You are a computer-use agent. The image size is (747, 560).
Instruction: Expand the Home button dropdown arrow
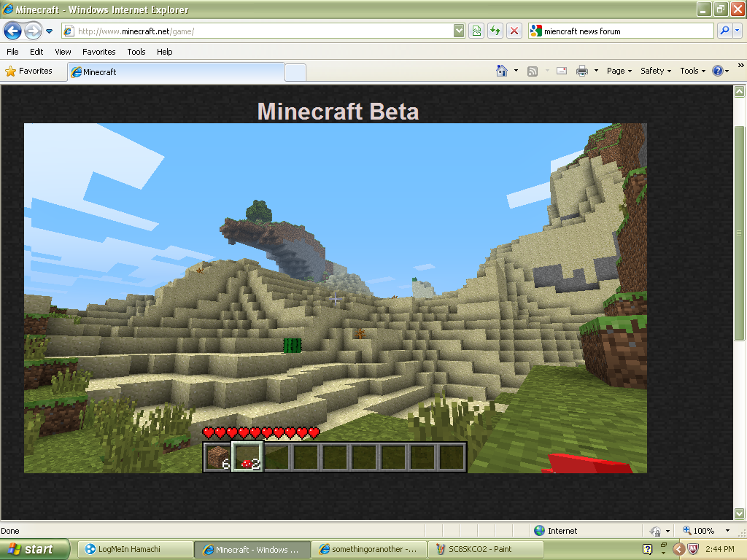[x=516, y=71]
